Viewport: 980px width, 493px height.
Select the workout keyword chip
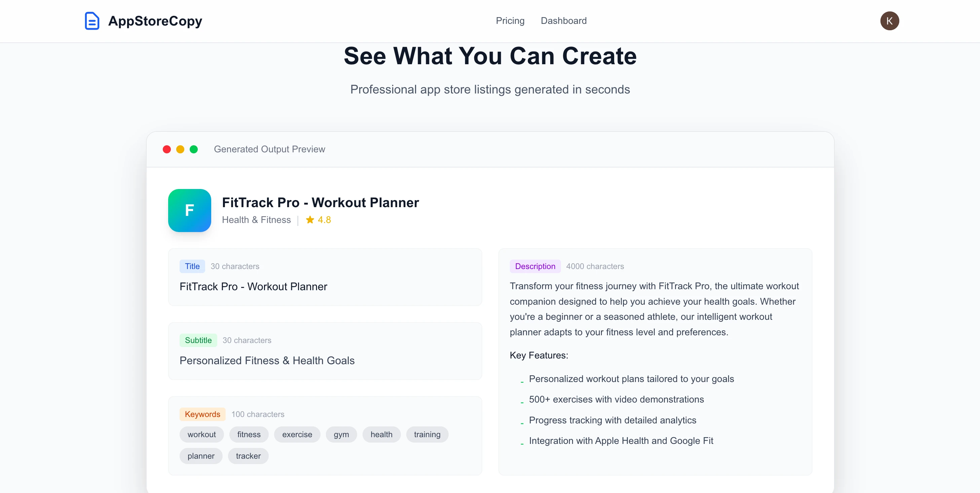(202, 434)
